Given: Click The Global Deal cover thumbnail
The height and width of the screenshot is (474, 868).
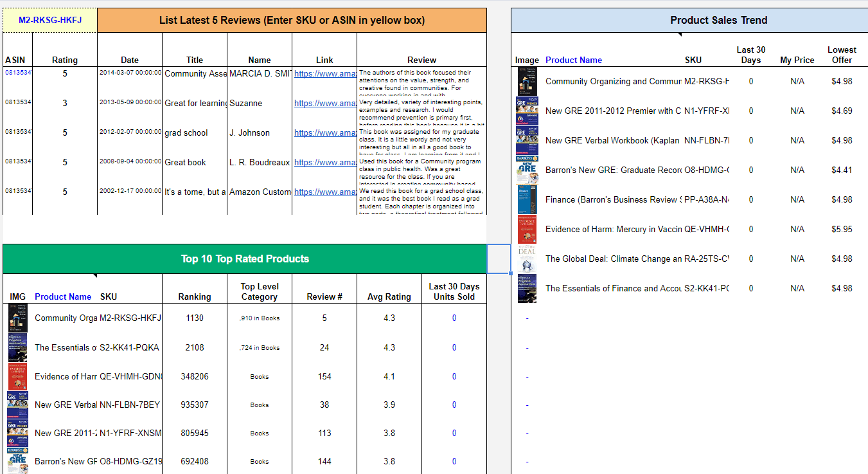Looking at the screenshot, I should [x=527, y=259].
